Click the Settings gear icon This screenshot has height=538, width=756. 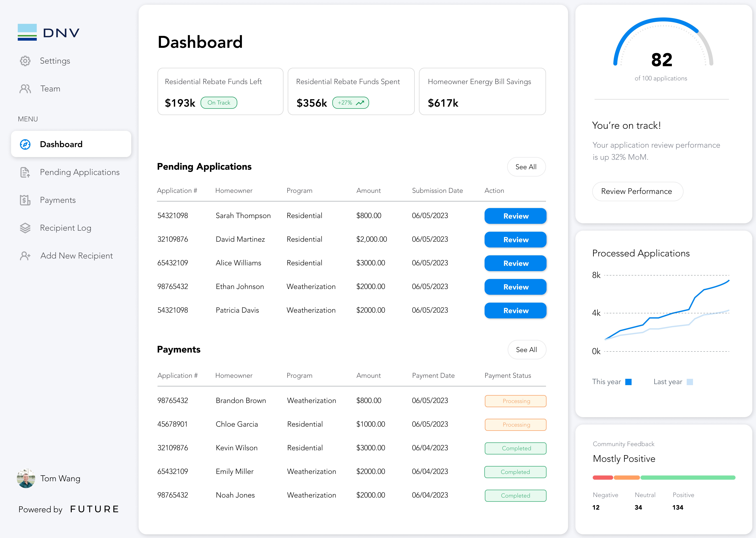(25, 61)
